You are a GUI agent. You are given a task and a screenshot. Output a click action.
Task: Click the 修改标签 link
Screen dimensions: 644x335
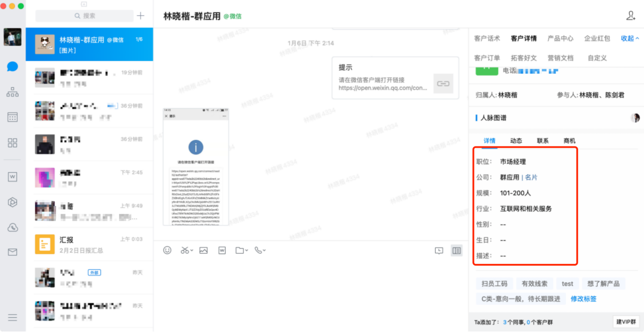click(584, 299)
